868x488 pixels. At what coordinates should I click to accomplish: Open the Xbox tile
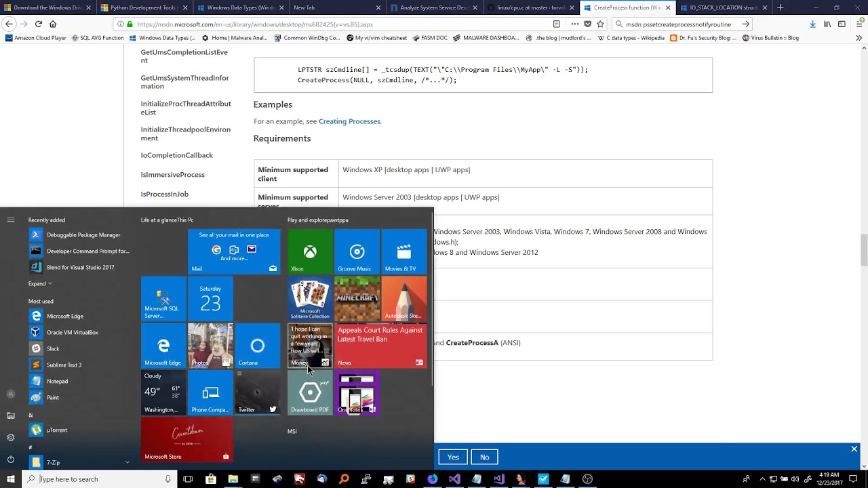point(310,251)
